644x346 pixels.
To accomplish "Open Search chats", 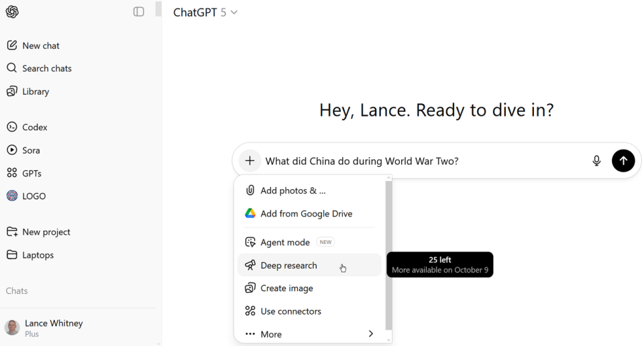I will pos(46,68).
